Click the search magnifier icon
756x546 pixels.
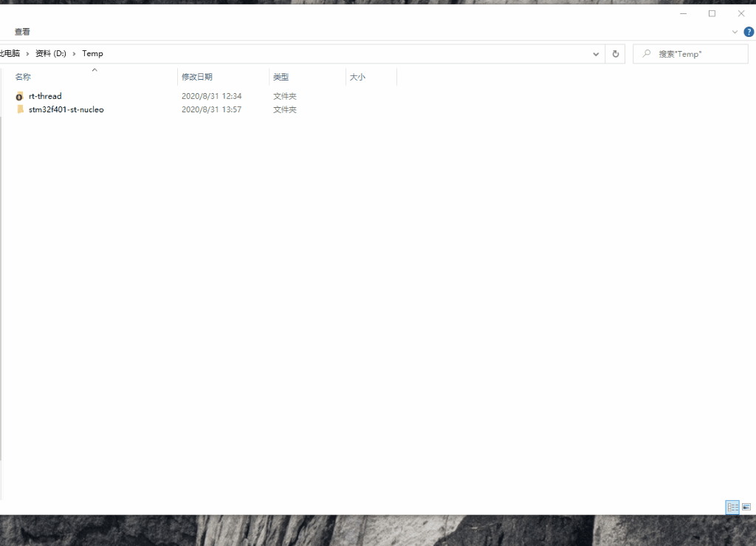pyautogui.click(x=647, y=53)
